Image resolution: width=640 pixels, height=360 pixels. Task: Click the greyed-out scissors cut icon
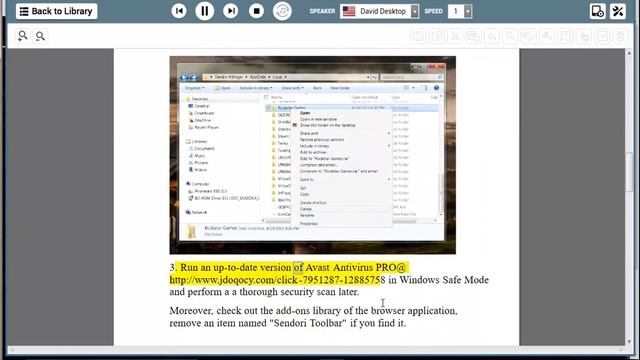pyautogui.click(x=455, y=36)
